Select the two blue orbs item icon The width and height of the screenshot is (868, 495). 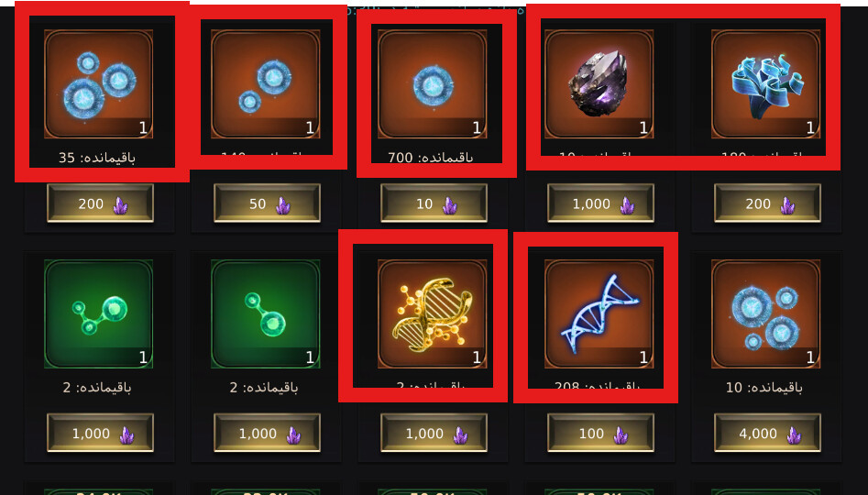[266, 84]
